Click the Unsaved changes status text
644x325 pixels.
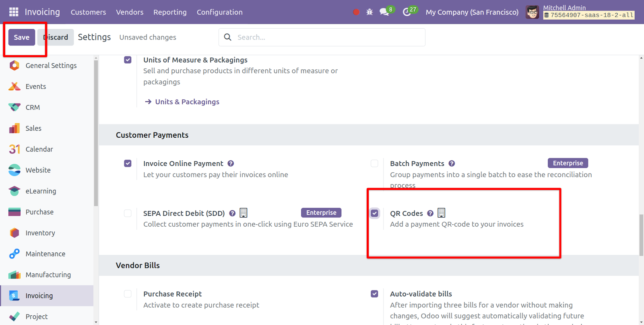pos(148,37)
